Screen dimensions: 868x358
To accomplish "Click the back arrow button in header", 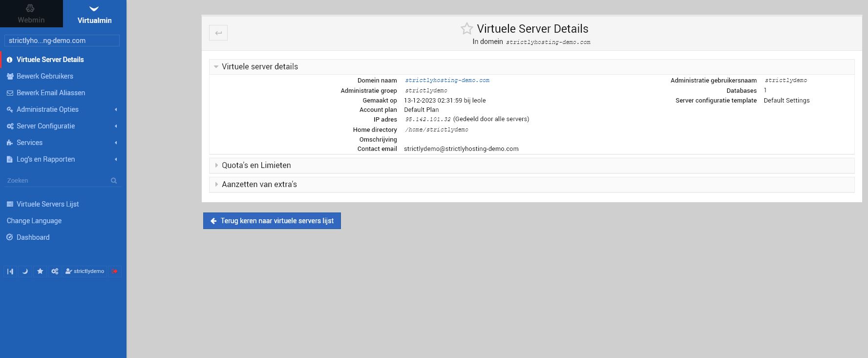I will click(x=218, y=33).
